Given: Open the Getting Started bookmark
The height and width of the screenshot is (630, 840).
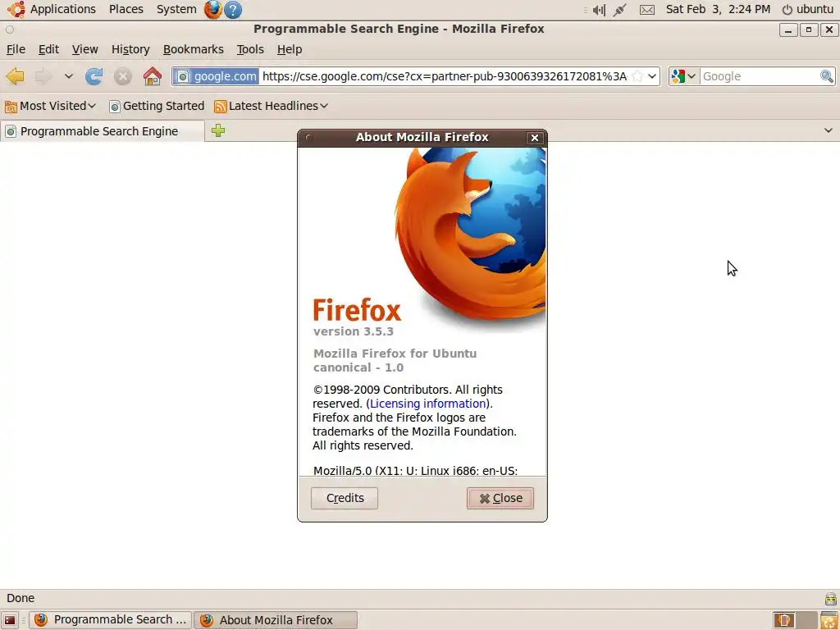Looking at the screenshot, I should point(157,106).
